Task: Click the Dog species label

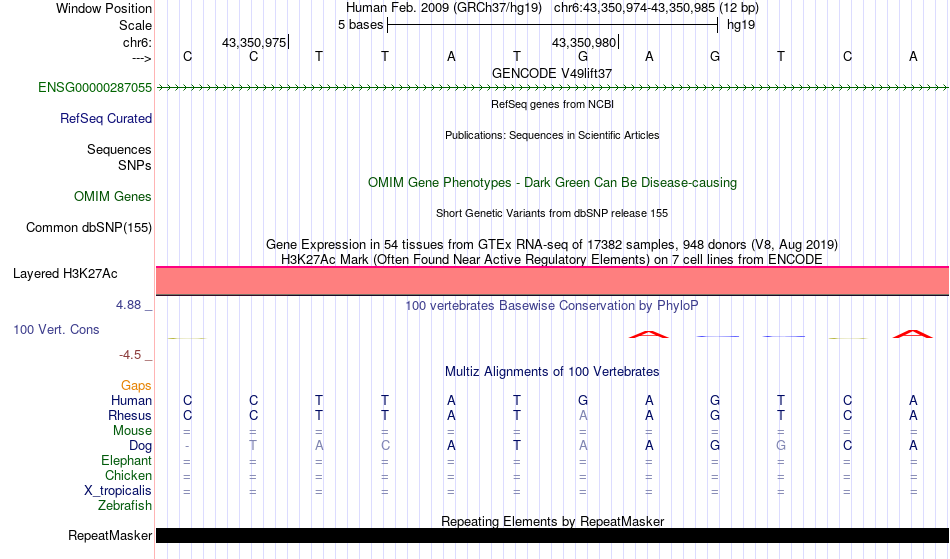Action: tap(141, 446)
